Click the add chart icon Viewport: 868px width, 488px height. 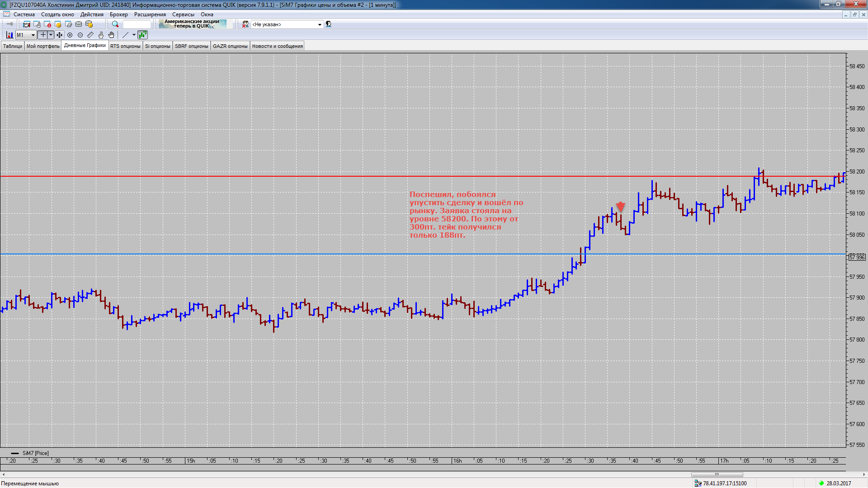9,35
